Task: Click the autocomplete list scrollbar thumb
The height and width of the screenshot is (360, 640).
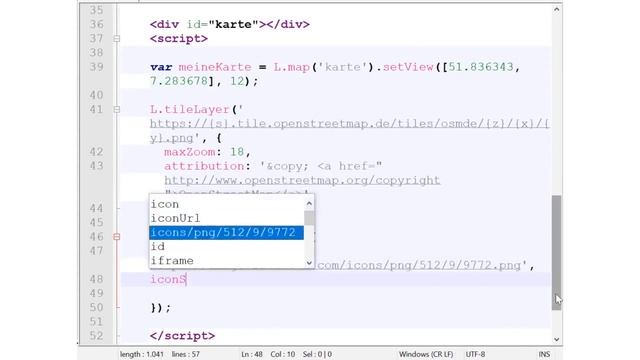Action: pos(309,218)
